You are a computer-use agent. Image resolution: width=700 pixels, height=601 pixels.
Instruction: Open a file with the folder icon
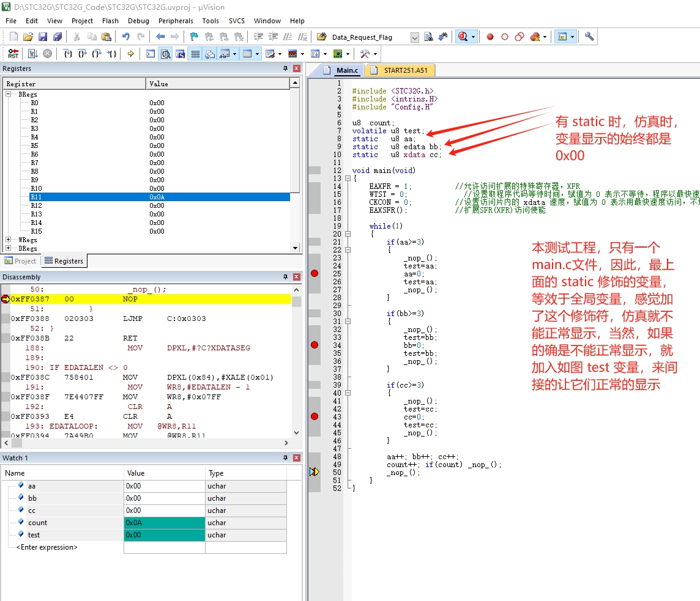click(28, 37)
